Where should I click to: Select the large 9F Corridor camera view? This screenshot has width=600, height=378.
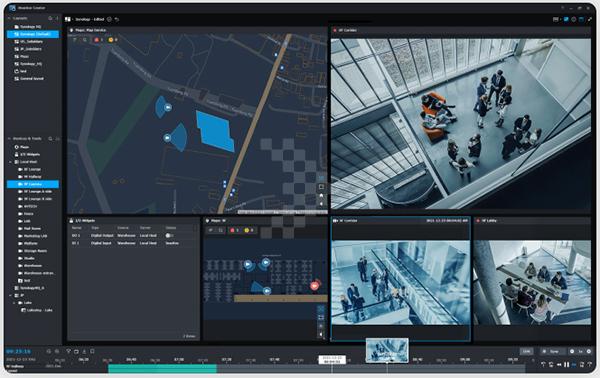click(461, 123)
